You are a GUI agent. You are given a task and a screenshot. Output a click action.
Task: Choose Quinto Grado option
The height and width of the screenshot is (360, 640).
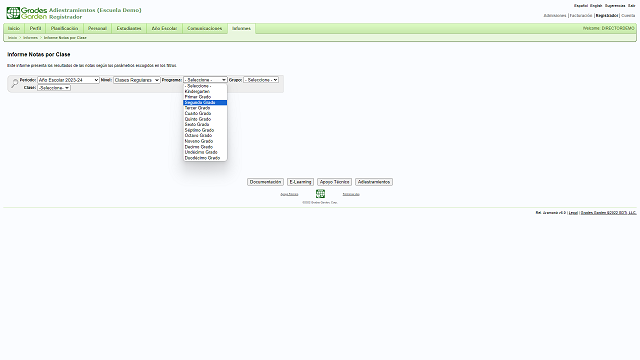tap(205, 119)
